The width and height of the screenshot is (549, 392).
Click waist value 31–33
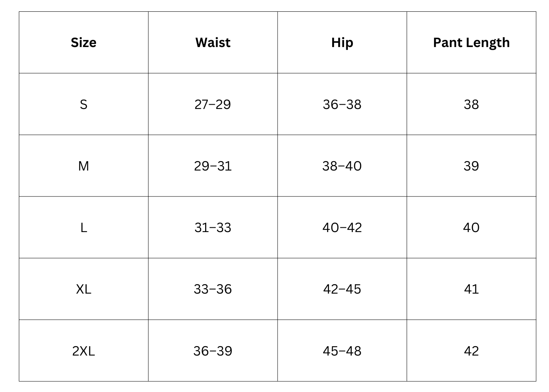pos(213,227)
